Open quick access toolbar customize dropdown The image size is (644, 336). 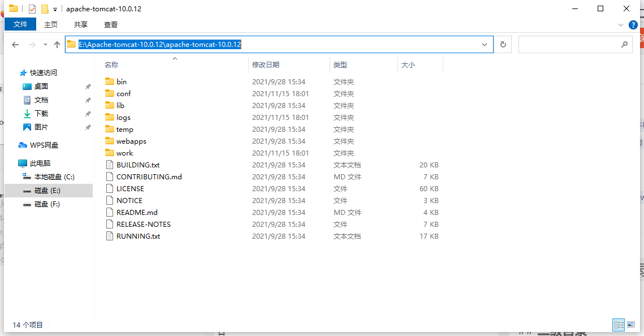tap(55, 9)
